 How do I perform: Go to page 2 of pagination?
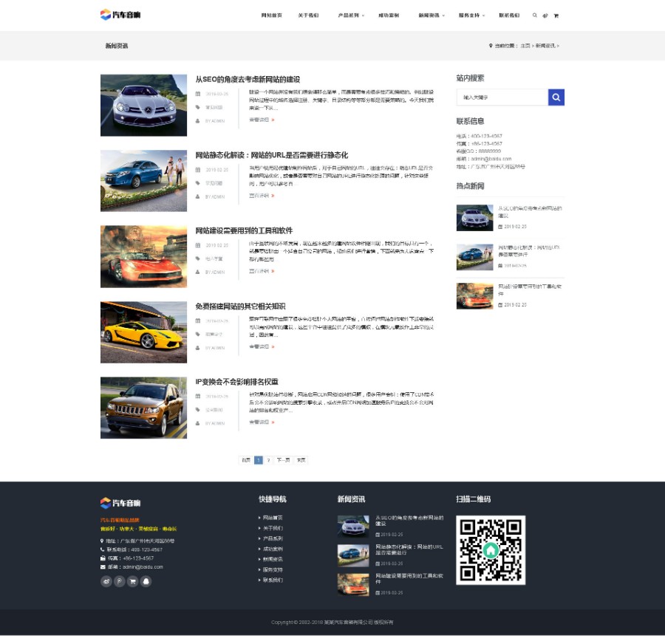(x=268, y=460)
